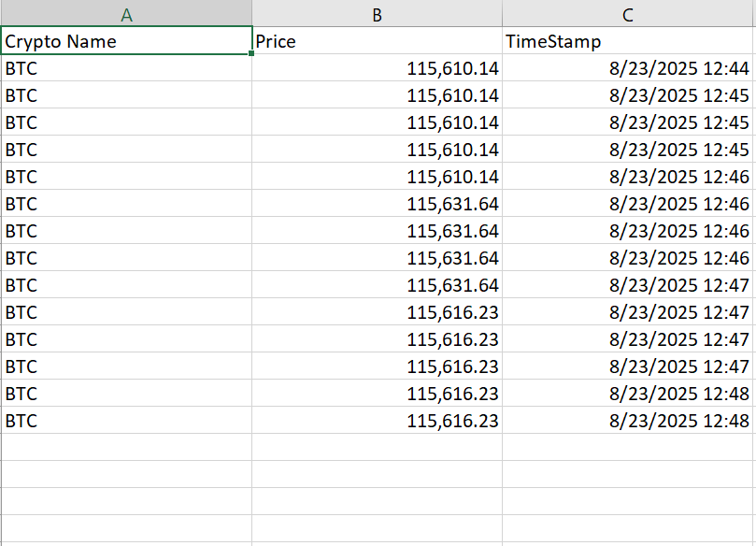This screenshot has width=756, height=546.
Task: Select price 115,610.14 in the 12:46 row
Action: (377, 176)
